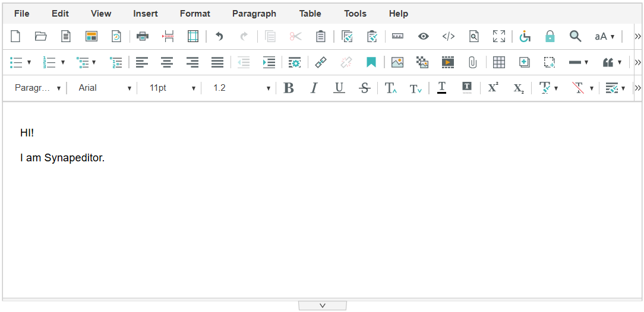This screenshot has width=644, height=312.
Task: Toggle the ruler display
Action: pos(397,37)
